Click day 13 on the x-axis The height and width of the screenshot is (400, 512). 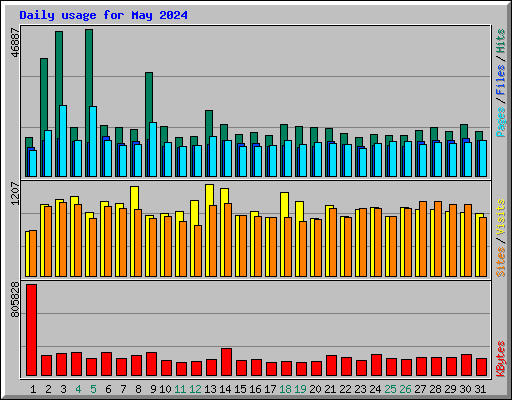[x=210, y=389]
